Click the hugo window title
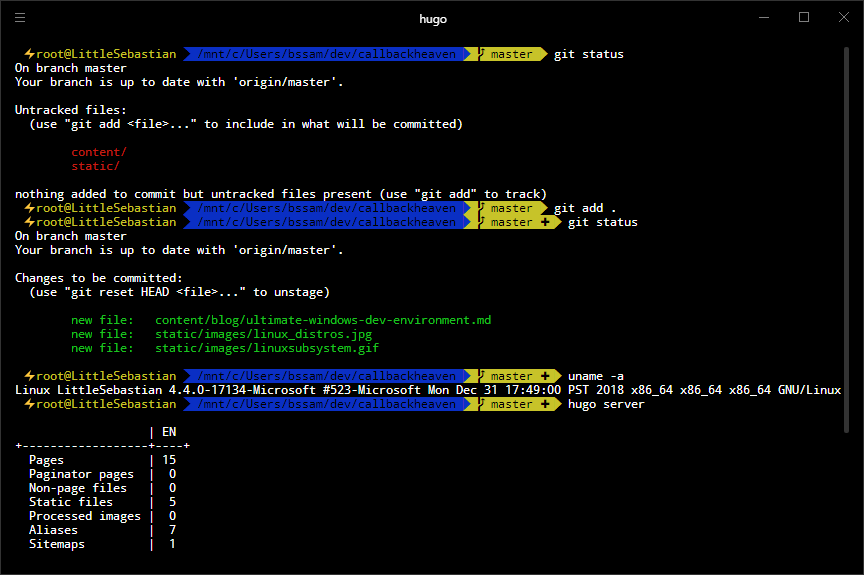Screen dimensions: 864x575 pyautogui.click(x=433, y=19)
